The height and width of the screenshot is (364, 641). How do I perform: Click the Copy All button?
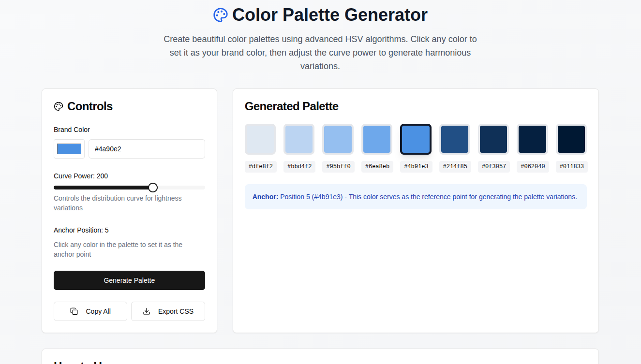tap(90, 311)
